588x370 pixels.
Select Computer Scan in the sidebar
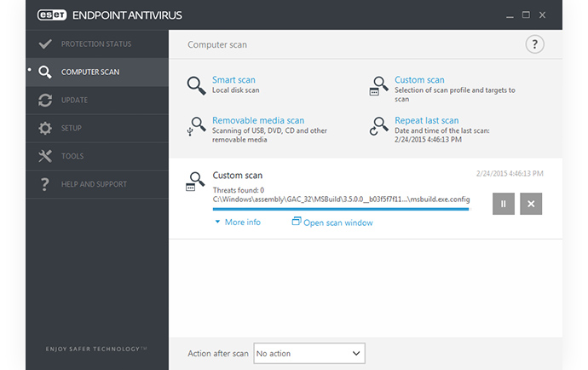pyautogui.click(x=97, y=72)
